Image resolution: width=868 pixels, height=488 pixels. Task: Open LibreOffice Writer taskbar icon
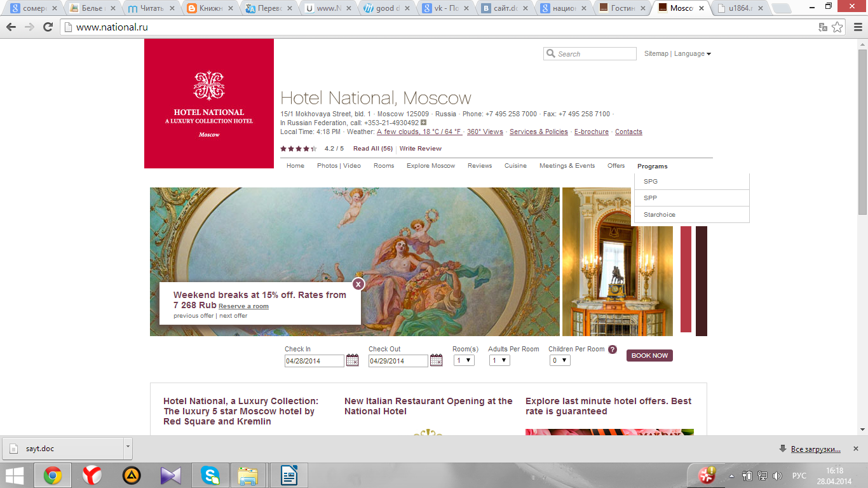tap(289, 475)
